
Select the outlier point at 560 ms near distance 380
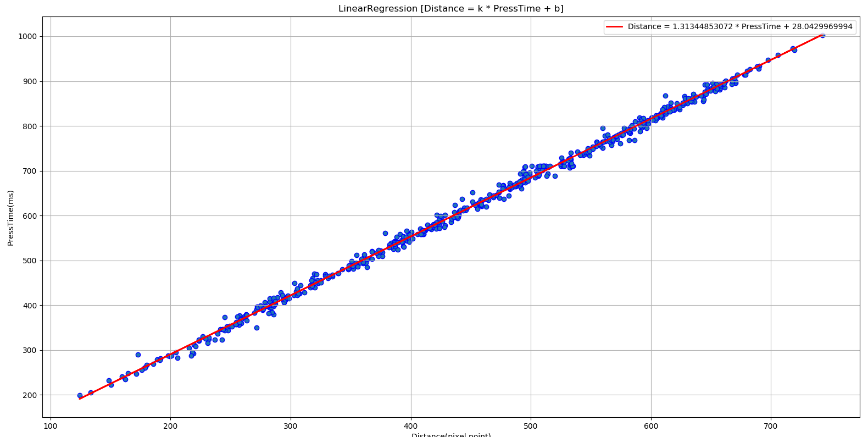[x=385, y=233]
